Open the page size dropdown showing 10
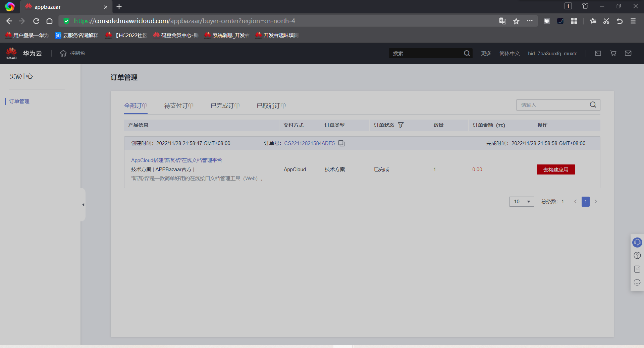This screenshot has height=348, width=644. 522,202
